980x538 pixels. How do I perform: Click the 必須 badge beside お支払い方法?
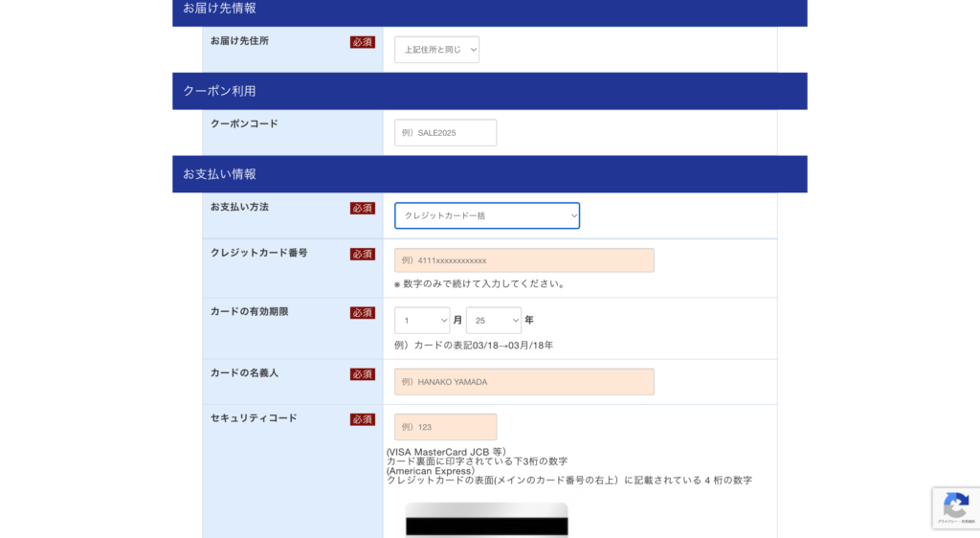click(x=362, y=209)
